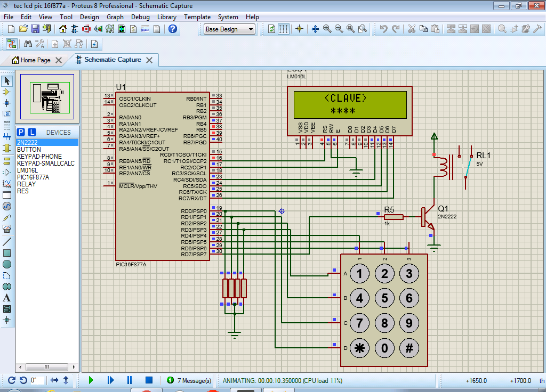Click the Play simulation button
546x392 pixels.
pos(91,380)
